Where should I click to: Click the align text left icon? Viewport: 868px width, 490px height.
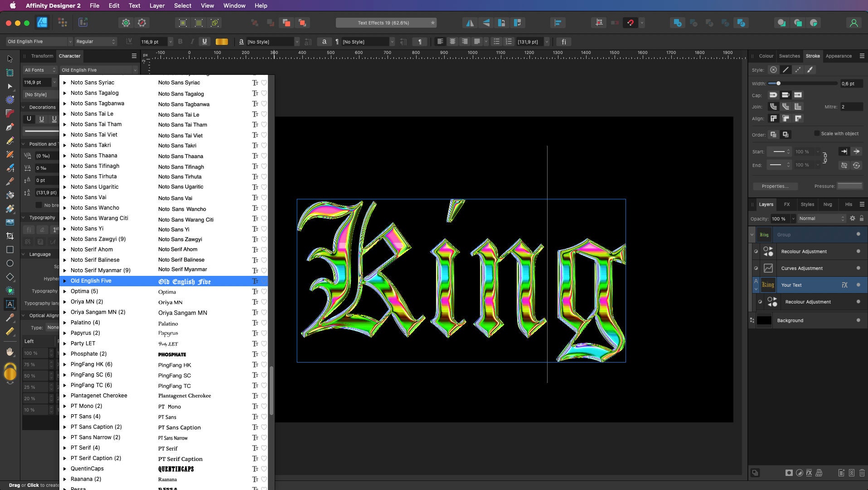tap(440, 41)
